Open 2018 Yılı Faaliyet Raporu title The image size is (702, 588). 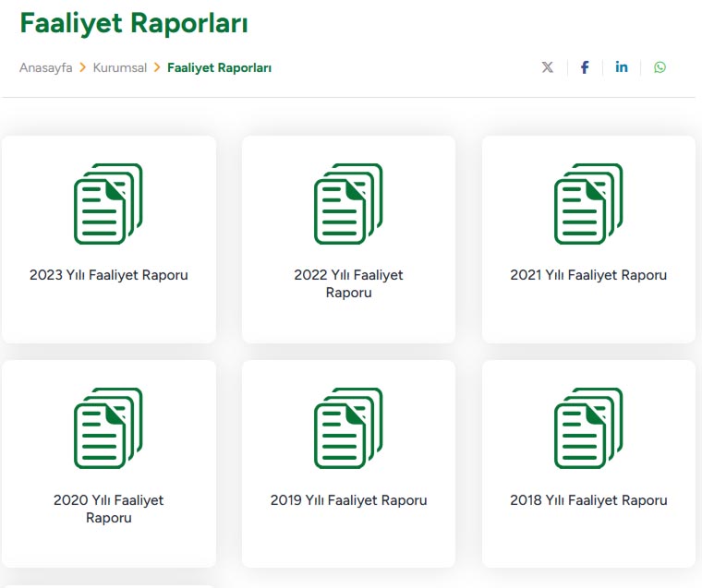[588, 500]
